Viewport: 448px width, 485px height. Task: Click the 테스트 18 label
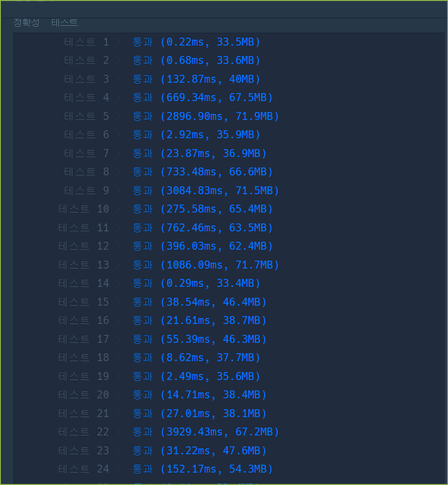[x=84, y=358]
